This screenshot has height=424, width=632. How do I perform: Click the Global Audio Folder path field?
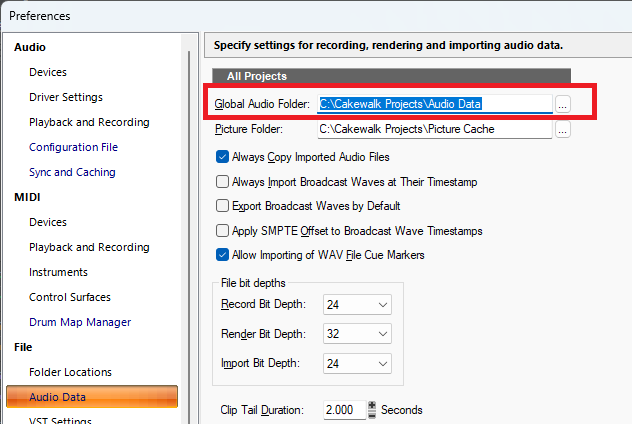pos(435,104)
